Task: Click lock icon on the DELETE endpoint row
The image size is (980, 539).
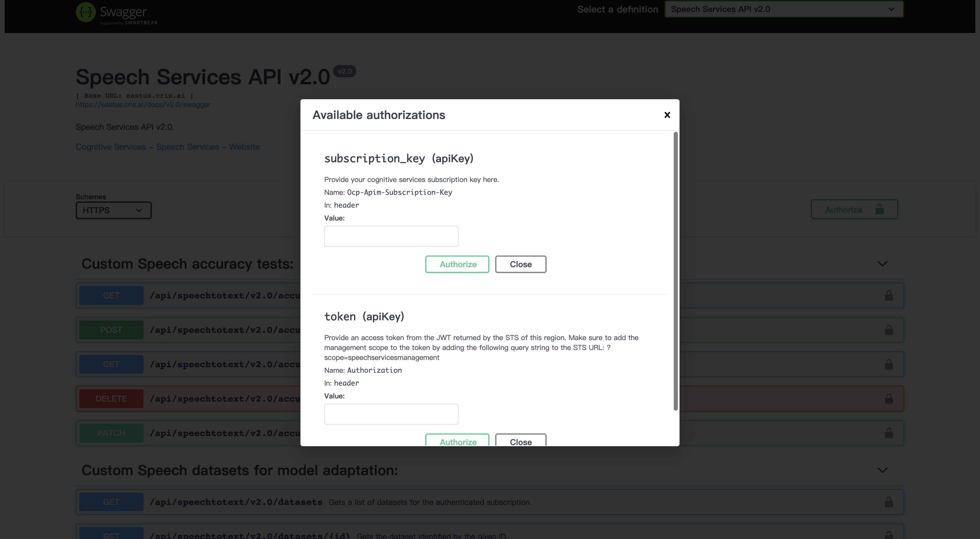Action: (889, 399)
